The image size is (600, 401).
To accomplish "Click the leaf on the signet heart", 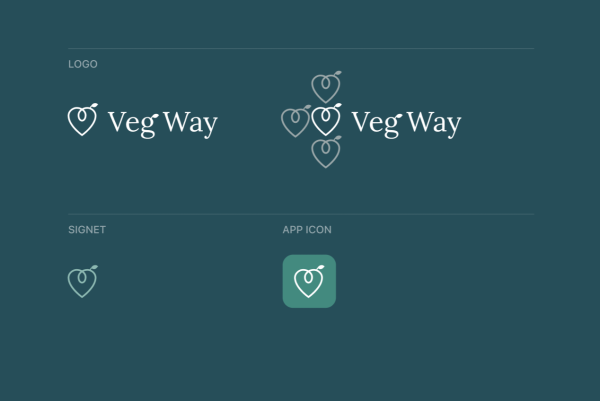I will pos(93,267).
